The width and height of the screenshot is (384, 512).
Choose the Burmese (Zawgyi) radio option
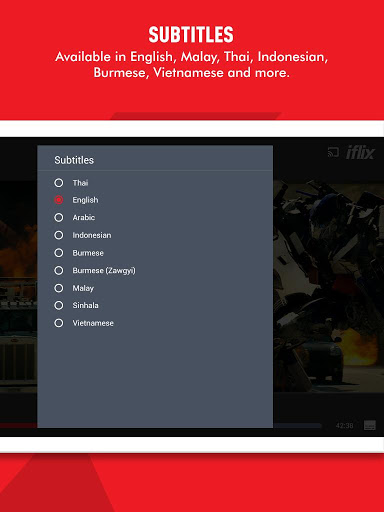[59, 270]
